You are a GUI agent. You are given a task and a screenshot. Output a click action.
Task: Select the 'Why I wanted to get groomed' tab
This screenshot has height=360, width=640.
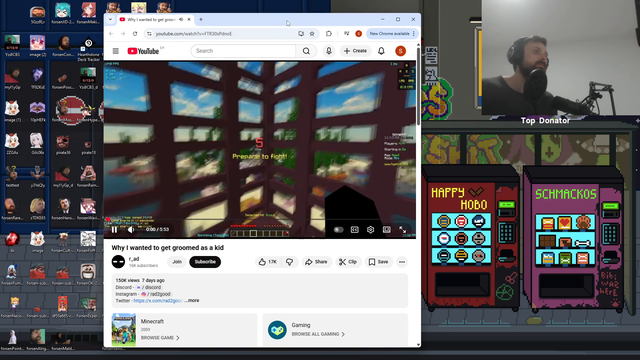[x=151, y=19]
